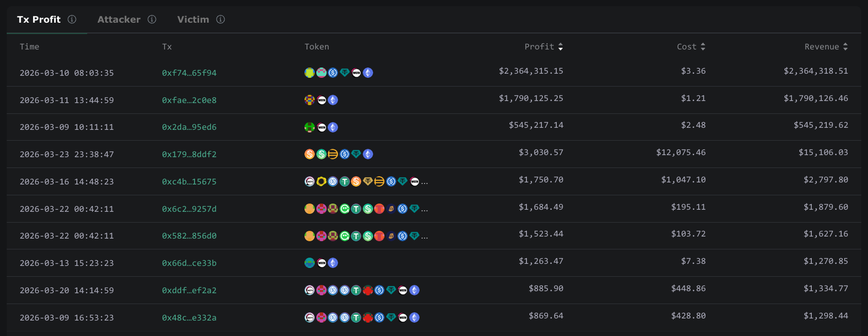The image size is (868, 336).
Task: Click the orange S token icon in the 0x179…8ddf2 row
Action: coord(310,154)
